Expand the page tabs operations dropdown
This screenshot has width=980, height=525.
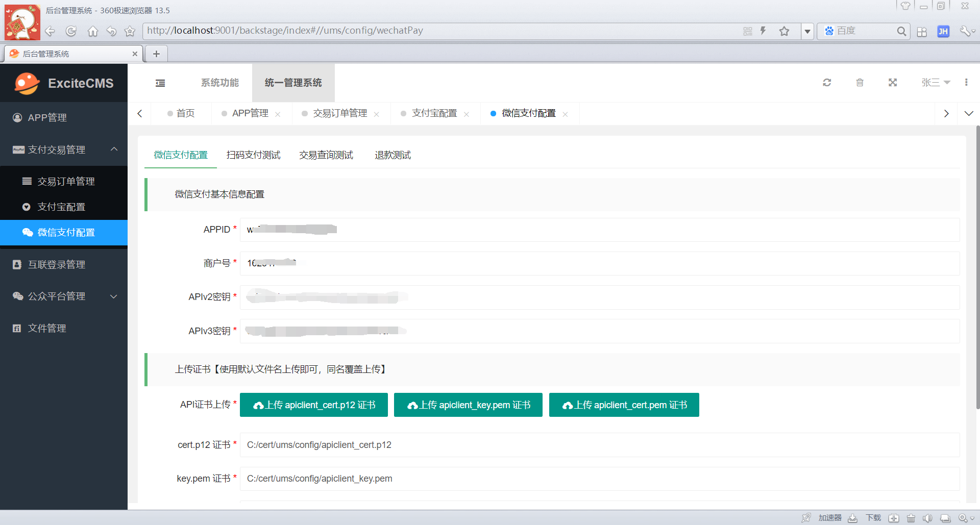(x=969, y=113)
